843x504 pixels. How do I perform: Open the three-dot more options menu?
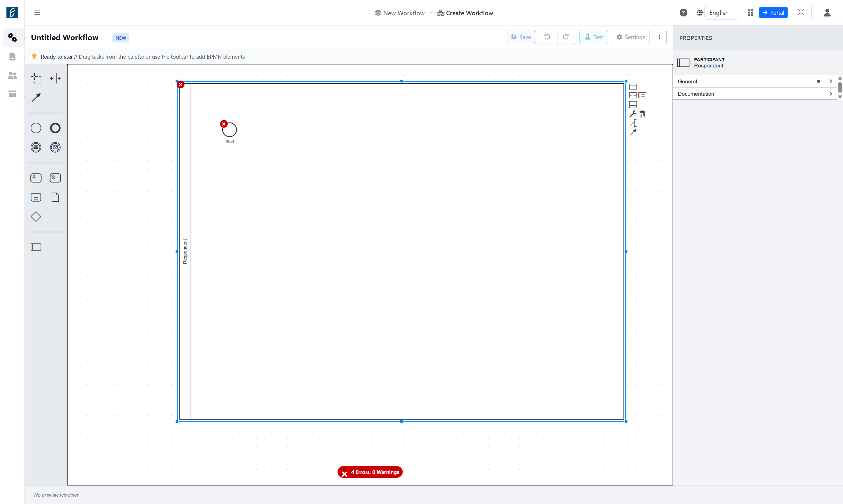pyautogui.click(x=660, y=37)
